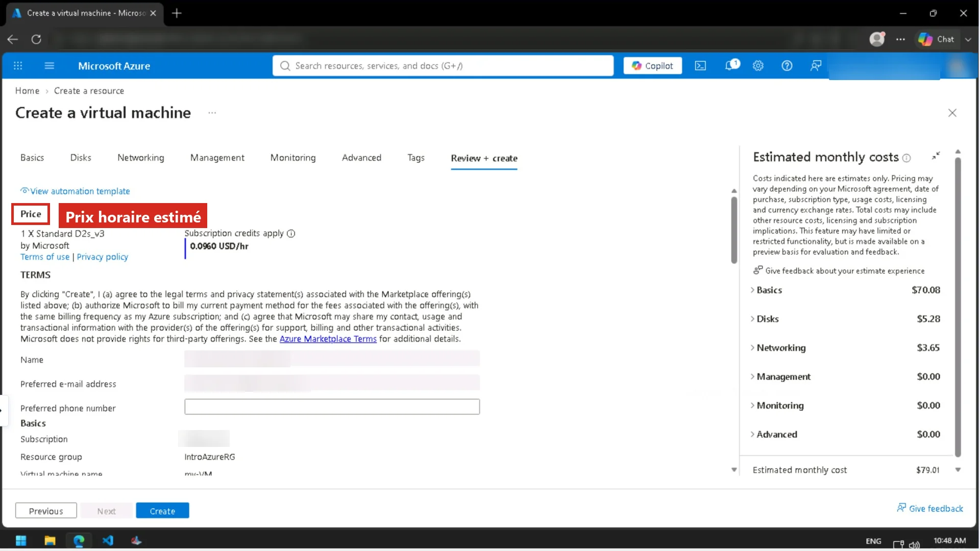This screenshot has height=551, width=980.
Task: Show info for Subscription credits apply
Action: click(x=291, y=234)
